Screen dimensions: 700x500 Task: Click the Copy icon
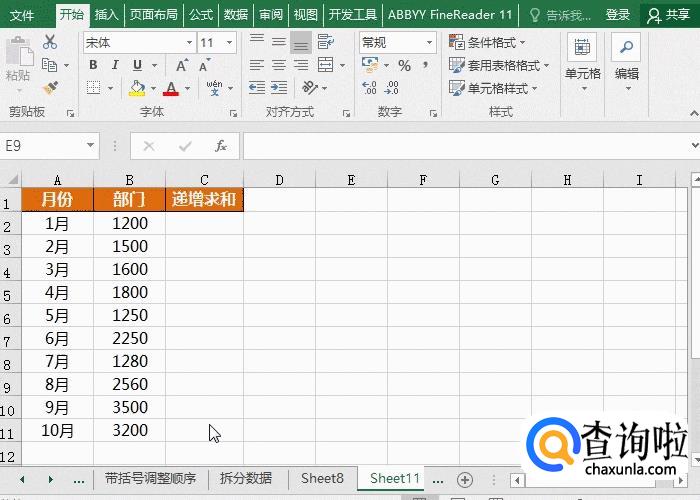pyautogui.click(x=49, y=65)
